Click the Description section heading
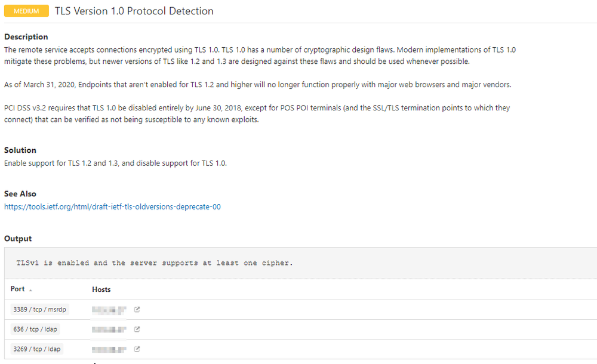 26,37
